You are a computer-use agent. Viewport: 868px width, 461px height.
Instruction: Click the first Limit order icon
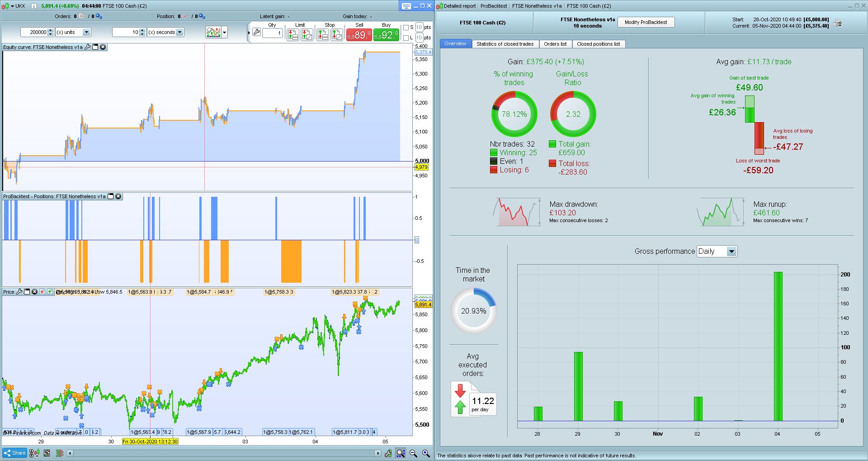tap(292, 35)
